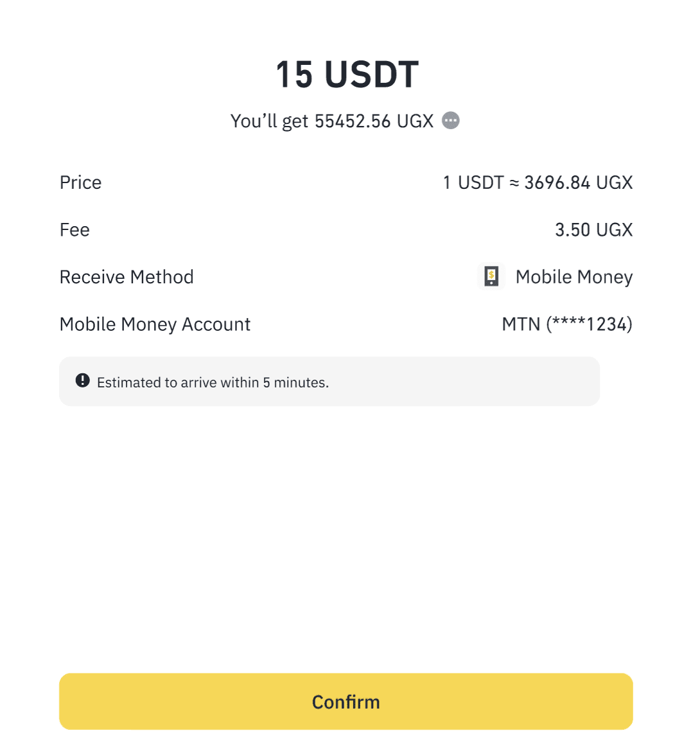This screenshot has height=753, width=700.
Task: Click the 3.50 UGX fee value
Action: (x=593, y=230)
